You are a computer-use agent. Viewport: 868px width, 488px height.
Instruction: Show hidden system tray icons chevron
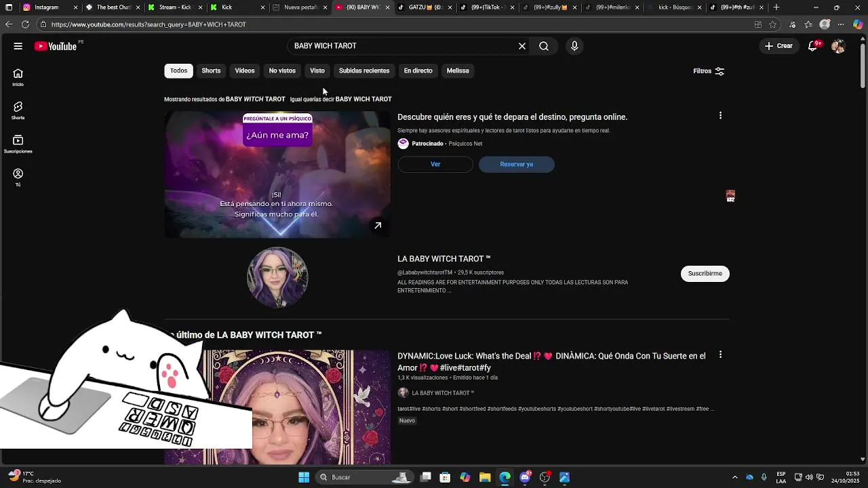(735, 477)
